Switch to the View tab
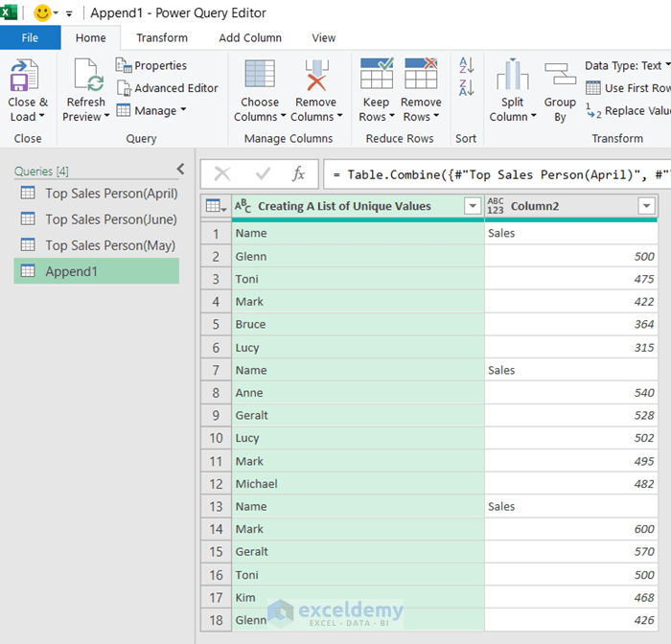This screenshot has width=671, height=644. (324, 37)
